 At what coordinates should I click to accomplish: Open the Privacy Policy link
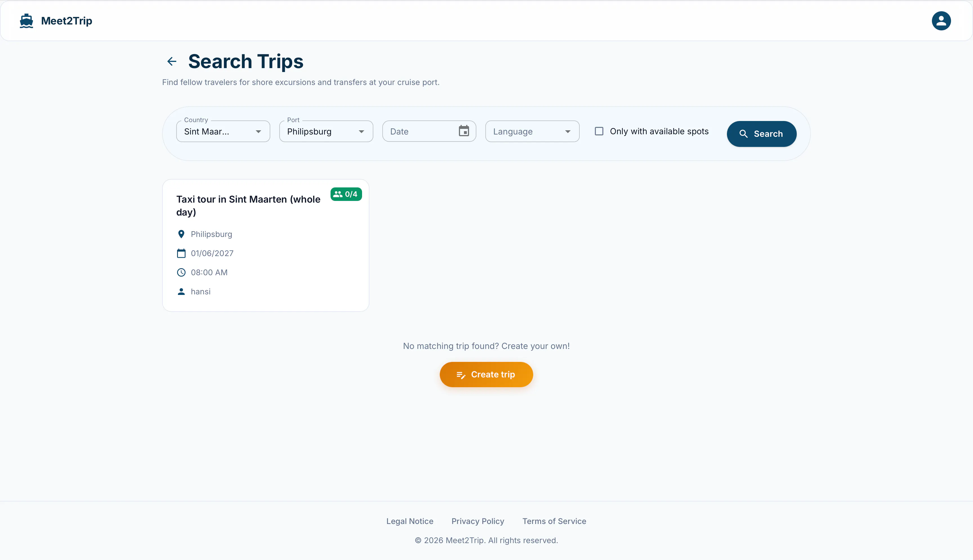478,521
